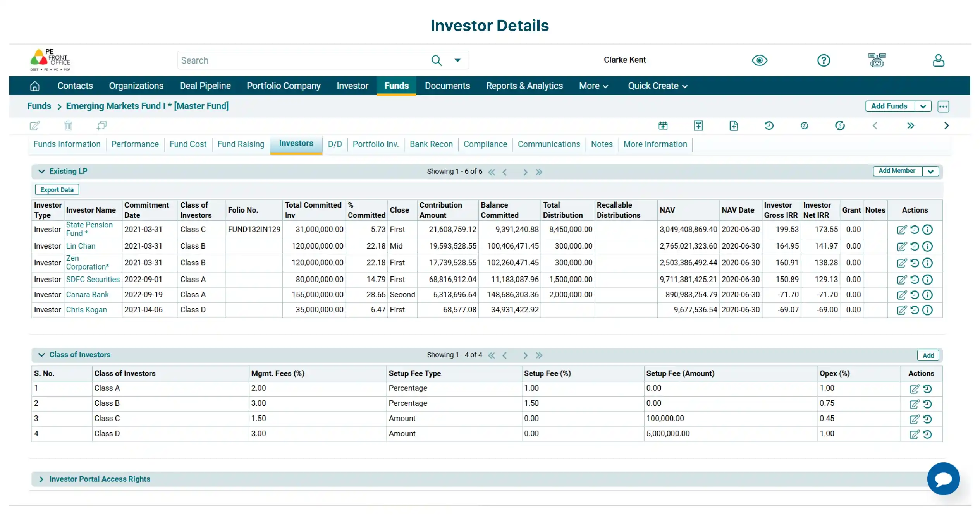The image size is (980, 515).
Task: Click the calendar add icon in toolbar
Action: click(x=663, y=125)
